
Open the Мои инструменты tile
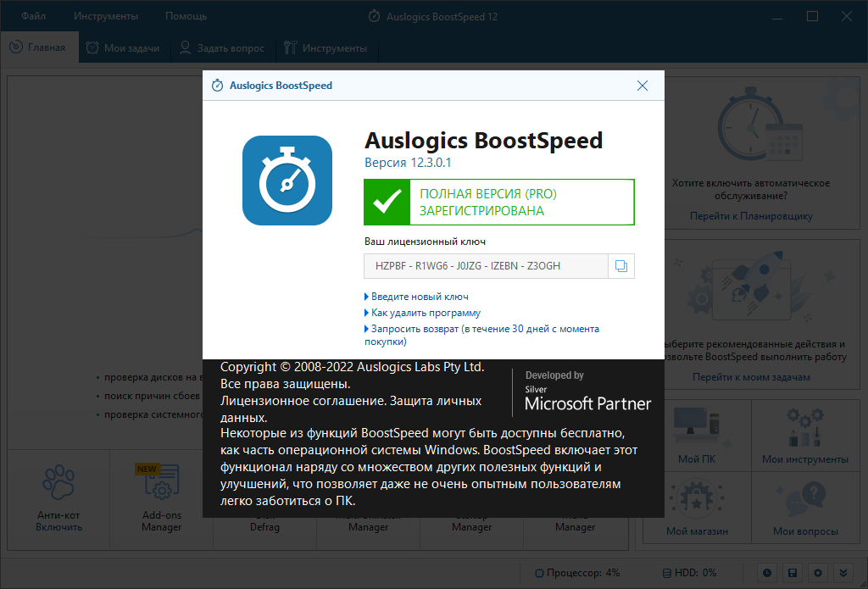(805, 435)
